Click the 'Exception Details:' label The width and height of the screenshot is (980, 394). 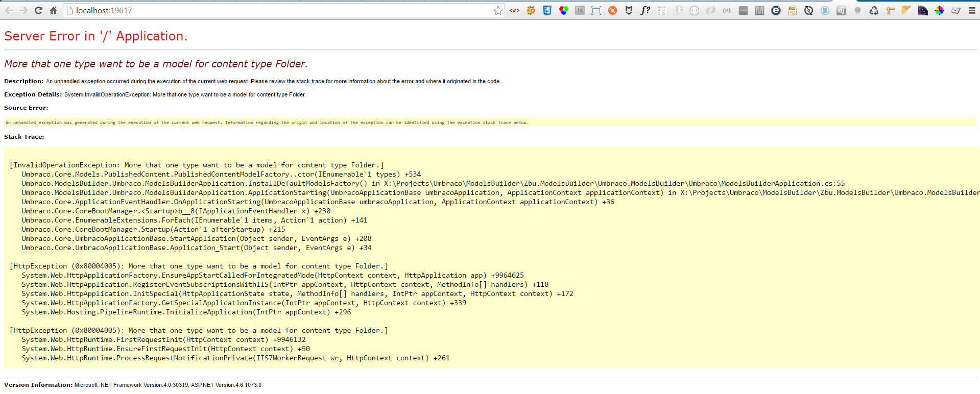point(33,94)
